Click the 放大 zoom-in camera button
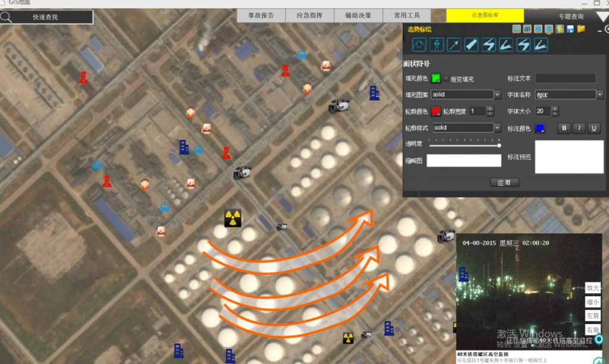 [x=592, y=288]
